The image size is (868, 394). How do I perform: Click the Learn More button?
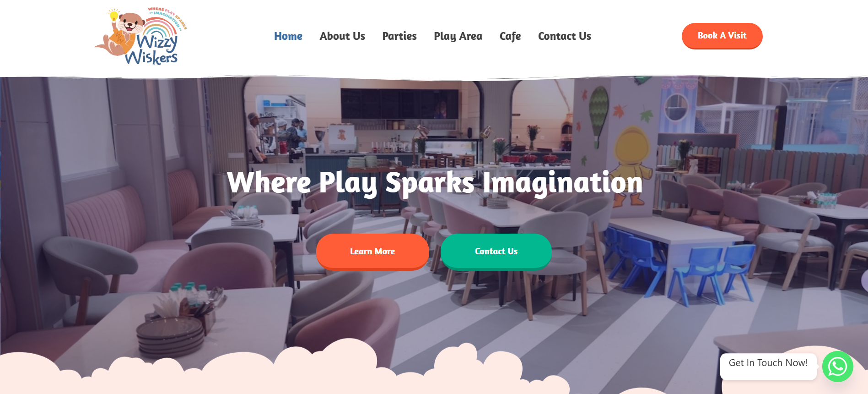[x=372, y=252]
